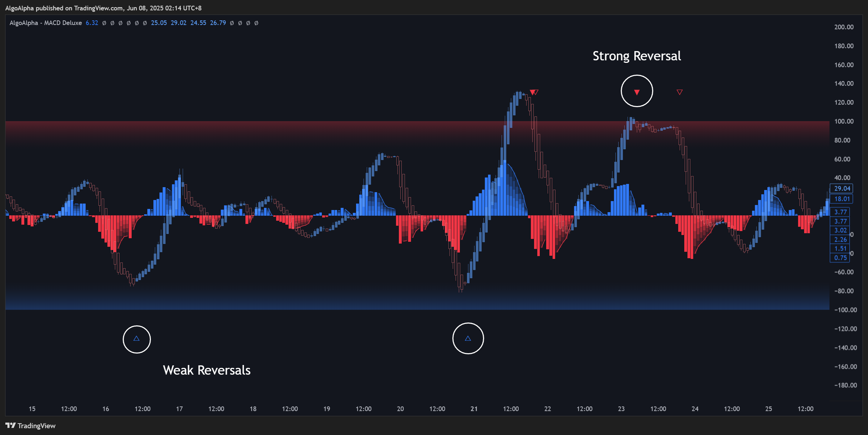The height and width of the screenshot is (435, 868).
Task: Click the AlgoAlpha published on TradingView.com header
Action: pyautogui.click(x=103, y=8)
